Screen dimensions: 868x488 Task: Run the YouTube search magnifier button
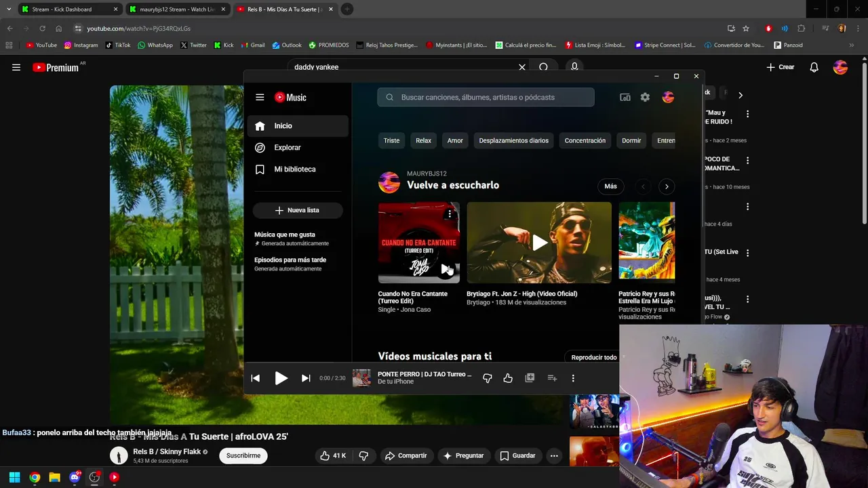[544, 67]
